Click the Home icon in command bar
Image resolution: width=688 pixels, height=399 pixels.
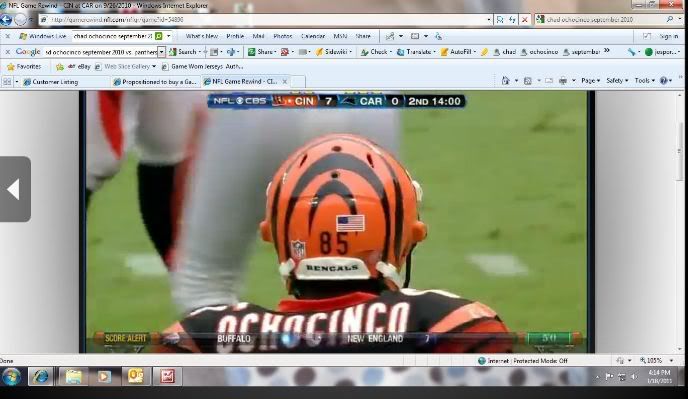coord(505,81)
